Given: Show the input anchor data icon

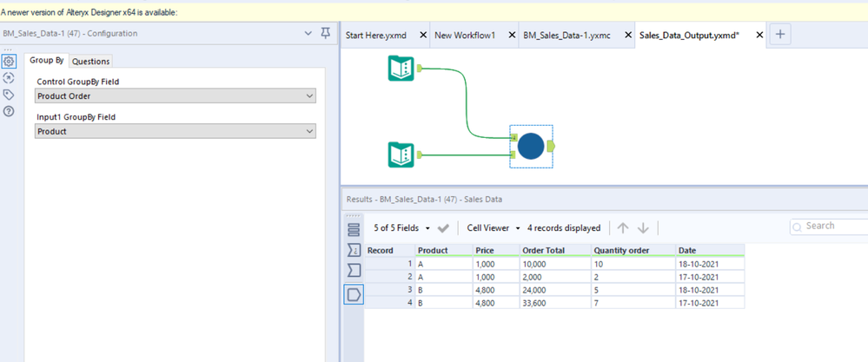Looking at the screenshot, I should 353,270.
